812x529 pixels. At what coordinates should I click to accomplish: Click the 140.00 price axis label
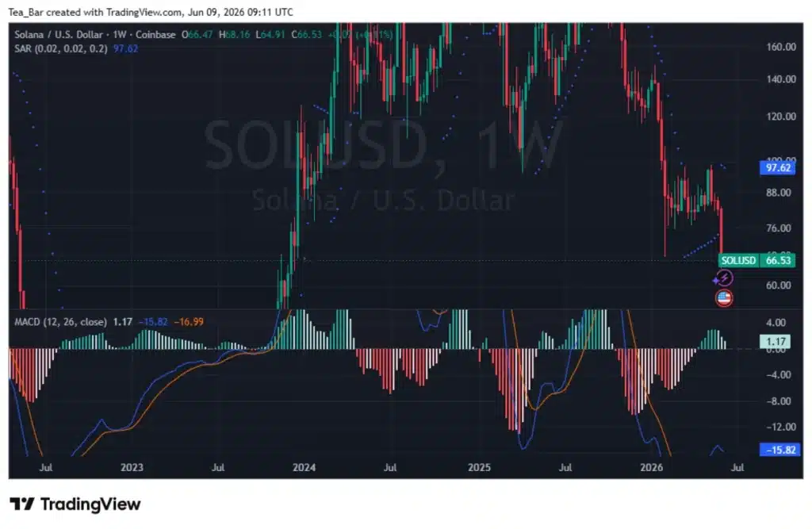781,79
